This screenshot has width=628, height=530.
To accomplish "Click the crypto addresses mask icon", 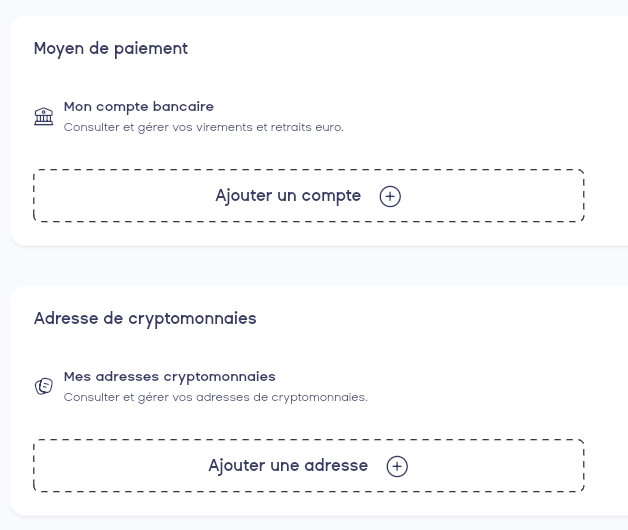I will tap(44, 386).
